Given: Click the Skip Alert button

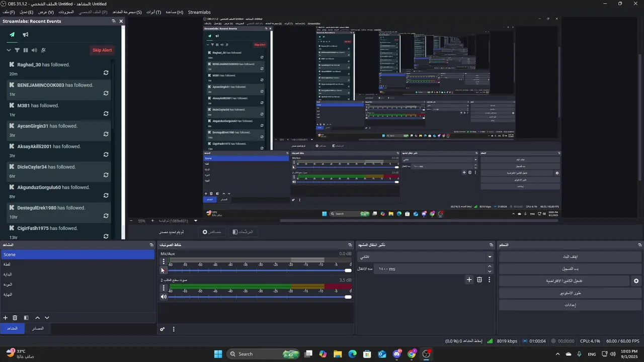Looking at the screenshot, I should pyautogui.click(x=102, y=50).
